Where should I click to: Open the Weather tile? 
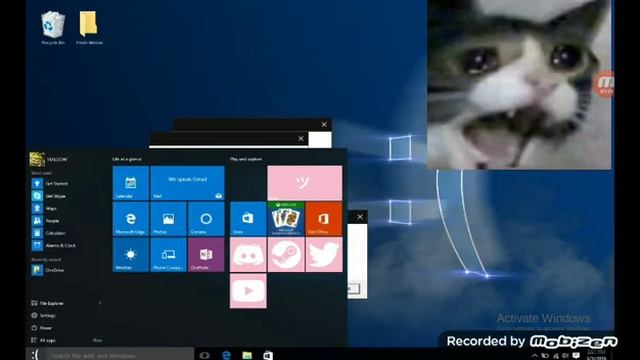[x=131, y=255]
